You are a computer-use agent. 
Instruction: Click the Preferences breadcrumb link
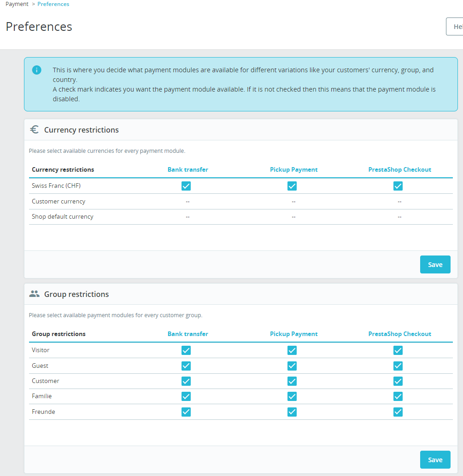pyautogui.click(x=53, y=4)
